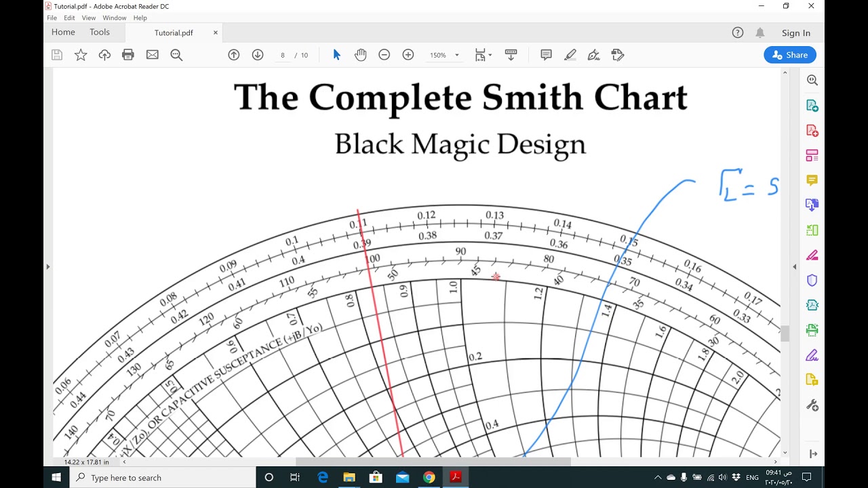
Task: Click the vertical scrollbar thumb
Action: pyautogui.click(x=785, y=333)
